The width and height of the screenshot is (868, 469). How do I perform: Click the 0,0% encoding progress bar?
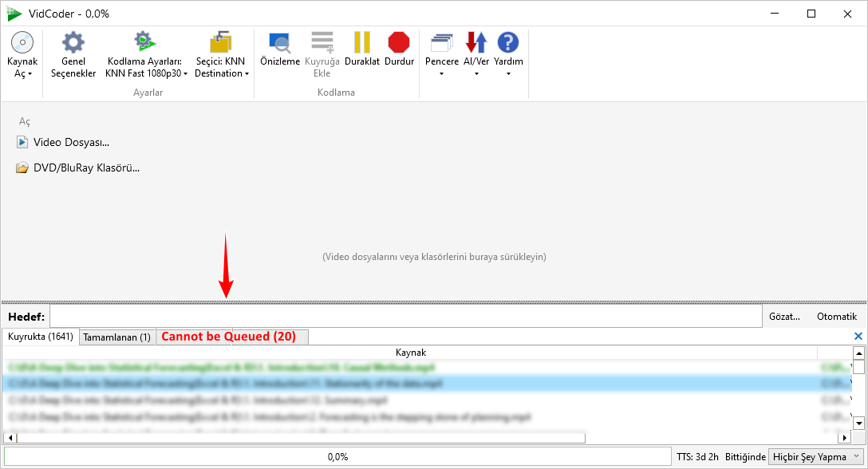coord(337,457)
